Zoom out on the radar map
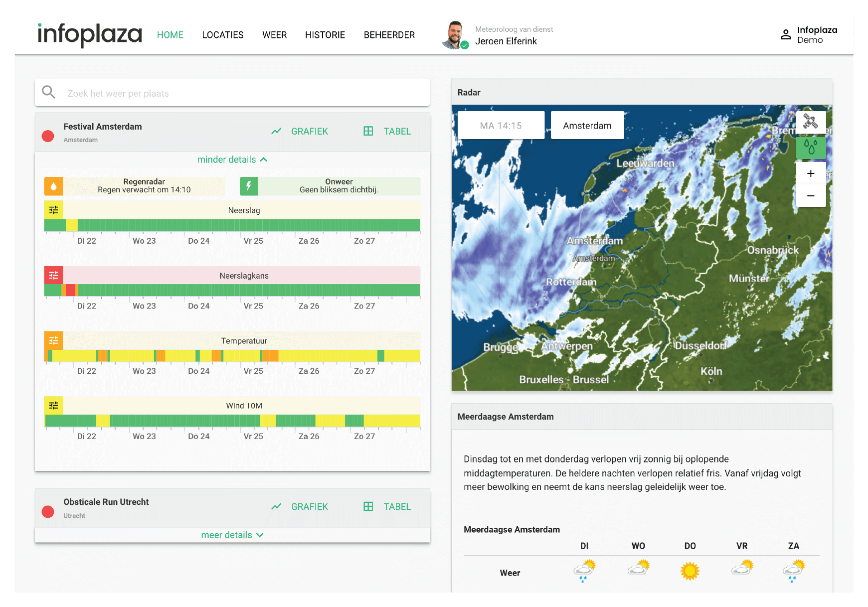Viewport: 868px width, 607px height. [x=811, y=196]
